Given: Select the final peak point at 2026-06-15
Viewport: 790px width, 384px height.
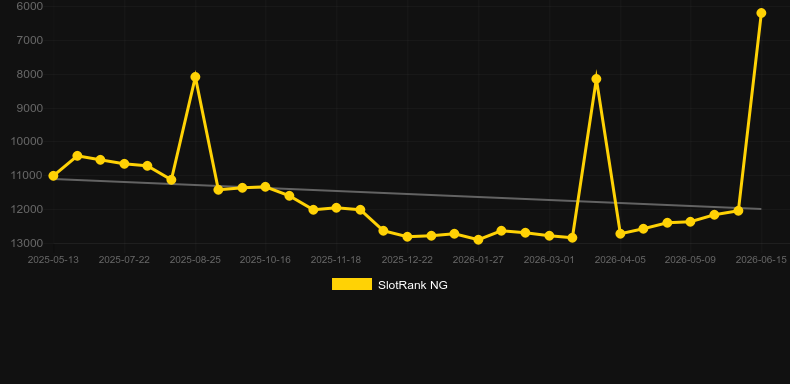Looking at the screenshot, I should coord(761,13).
